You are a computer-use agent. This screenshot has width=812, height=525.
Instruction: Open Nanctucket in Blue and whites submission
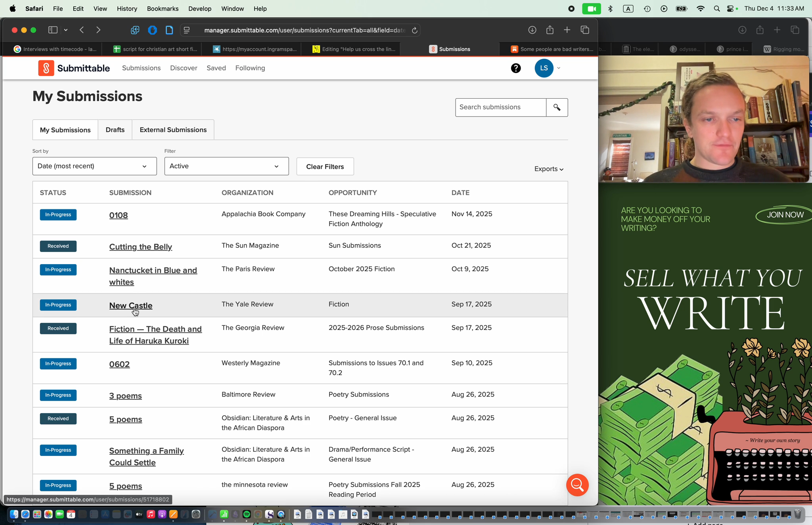pos(153,276)
